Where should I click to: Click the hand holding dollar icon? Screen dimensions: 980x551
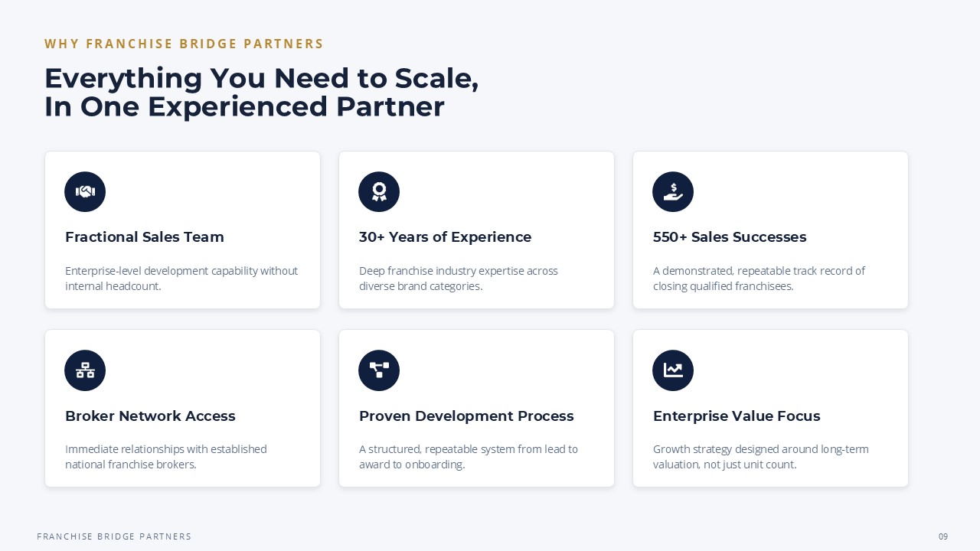[x=673, y=192]
